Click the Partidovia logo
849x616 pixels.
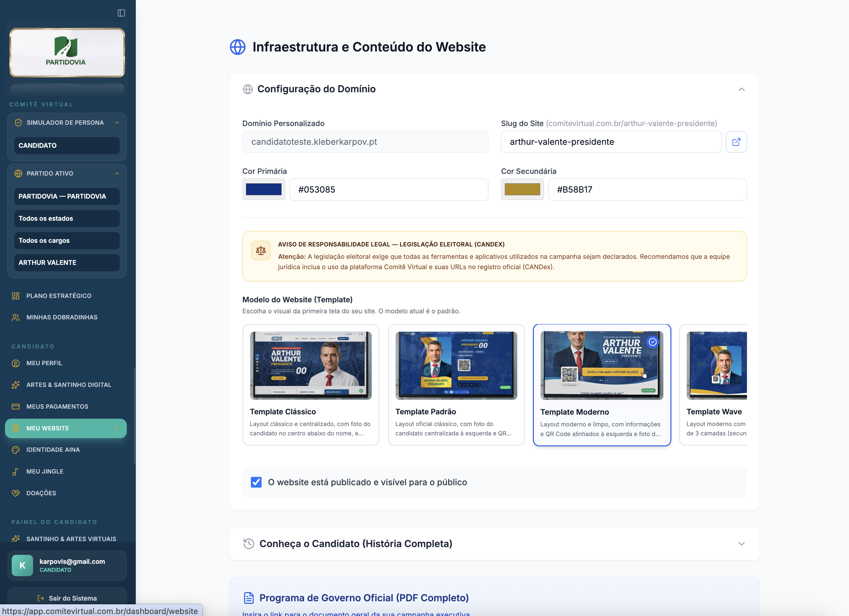coord(67,53)
